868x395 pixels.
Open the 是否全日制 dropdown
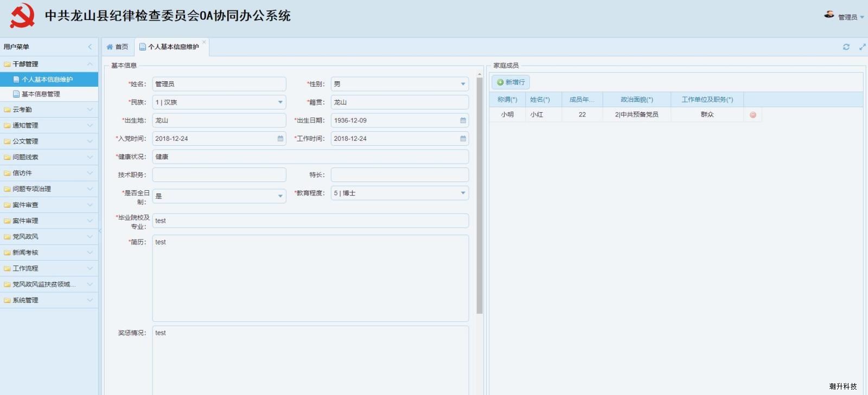[280, 196]
